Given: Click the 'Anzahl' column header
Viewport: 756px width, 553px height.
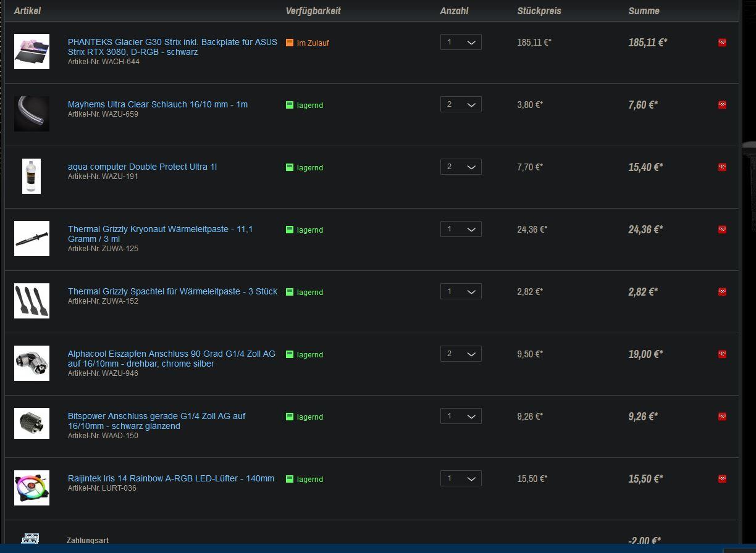Looking at the screenshot, I should coord(454,11).
